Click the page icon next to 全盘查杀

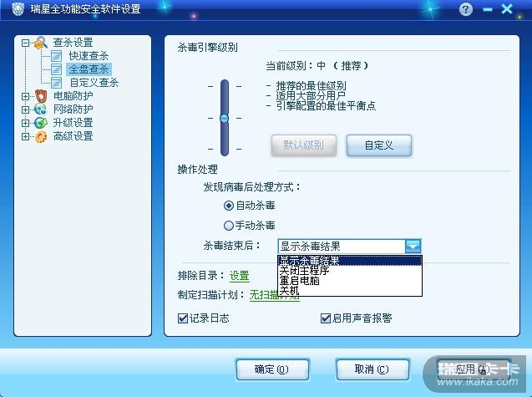[x=56, y=69]
